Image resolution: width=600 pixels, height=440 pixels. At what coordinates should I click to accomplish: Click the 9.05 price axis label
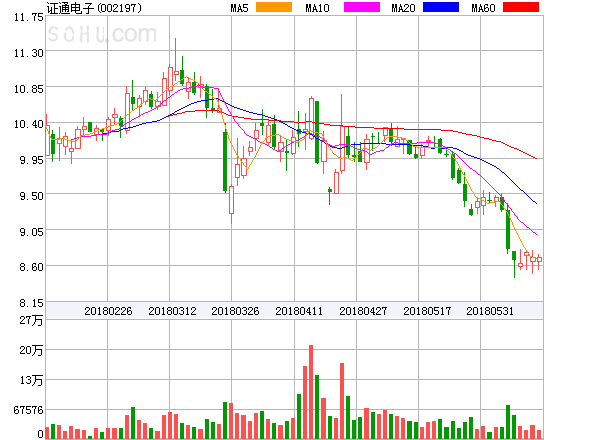(31, 232)
